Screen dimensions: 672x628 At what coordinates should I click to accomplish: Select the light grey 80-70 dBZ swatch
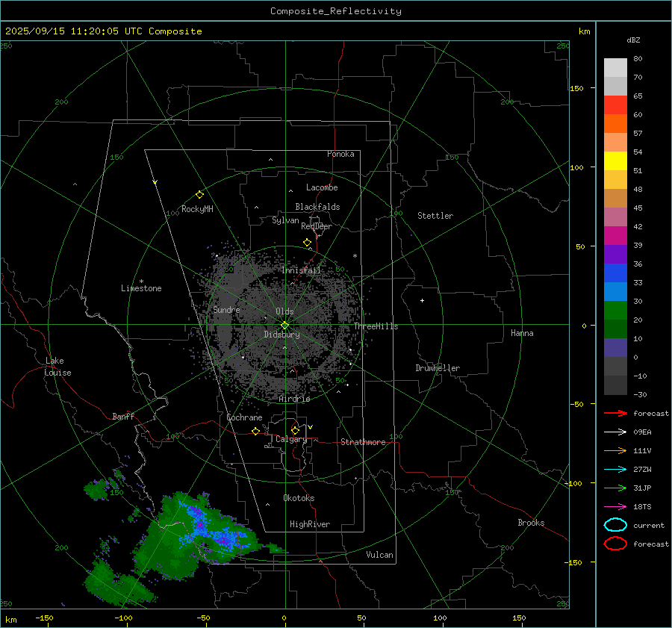point(615,67)
